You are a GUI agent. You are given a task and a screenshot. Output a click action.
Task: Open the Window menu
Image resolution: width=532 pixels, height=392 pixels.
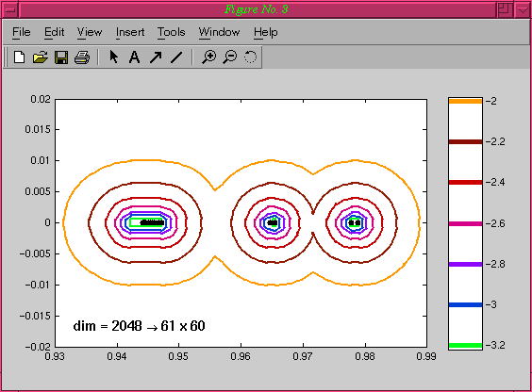pos(219,32)
